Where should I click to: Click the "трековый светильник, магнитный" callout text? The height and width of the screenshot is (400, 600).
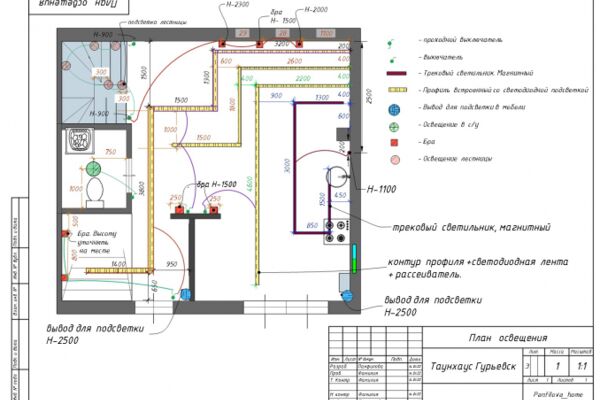pyautogui.click(x=471, y=227)
